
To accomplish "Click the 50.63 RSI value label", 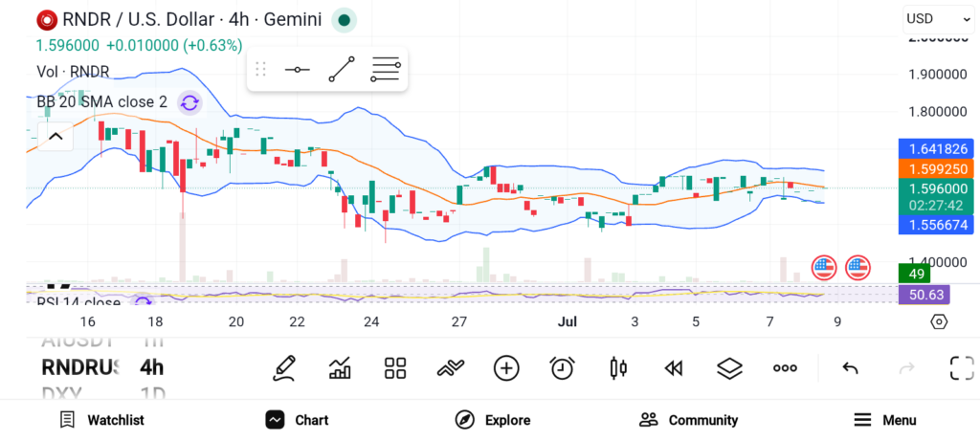I will coord(924,295).
